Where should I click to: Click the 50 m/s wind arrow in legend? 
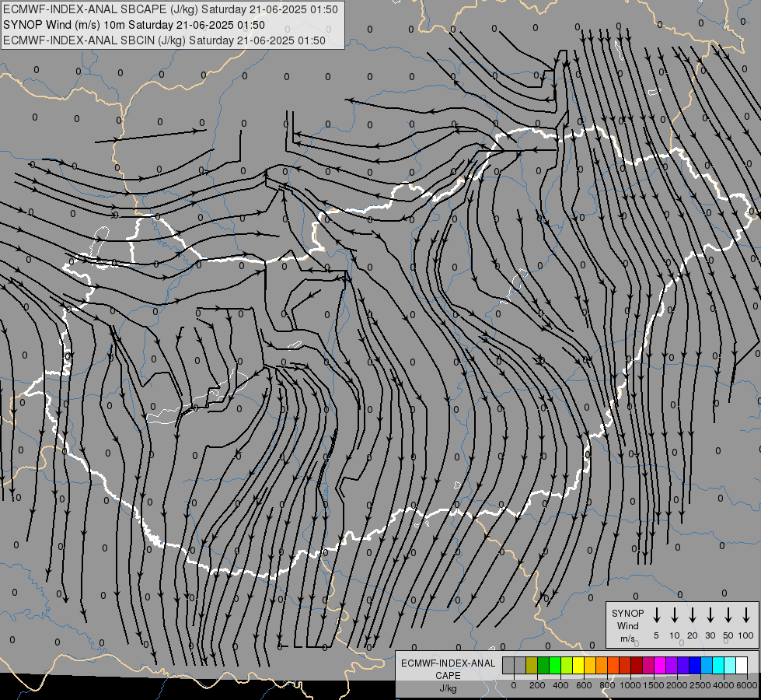coord(728,615)
